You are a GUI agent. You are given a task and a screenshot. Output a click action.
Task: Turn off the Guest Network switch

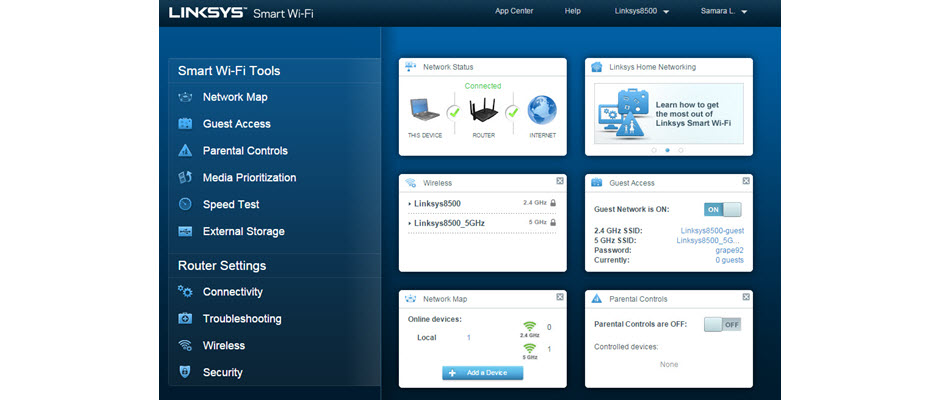(722, 210)
